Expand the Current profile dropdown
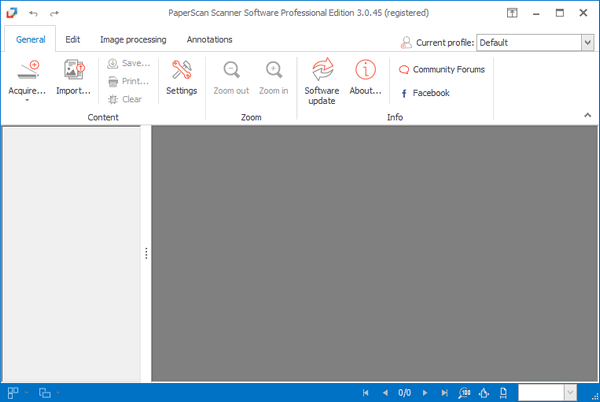600x402 pixels. (x=588, y=42)
